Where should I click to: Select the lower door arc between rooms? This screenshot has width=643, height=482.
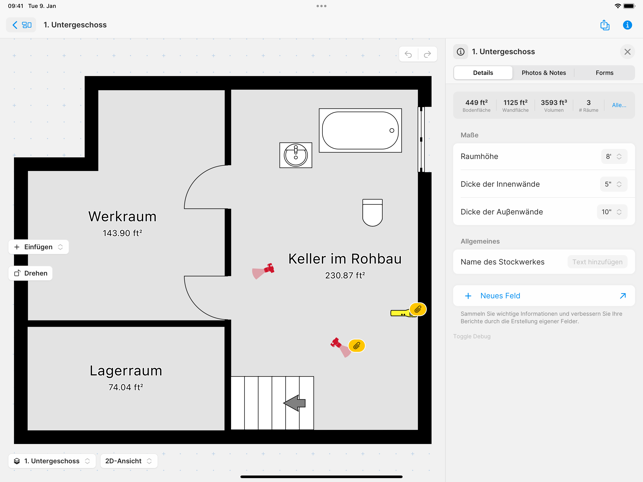tap(207, 298)
